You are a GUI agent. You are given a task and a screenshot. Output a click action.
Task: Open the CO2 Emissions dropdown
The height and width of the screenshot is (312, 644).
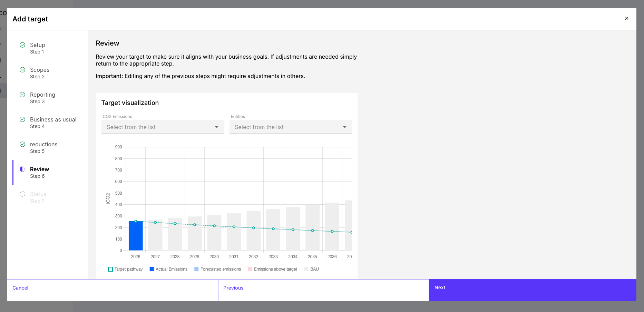[x=163, y=127]
